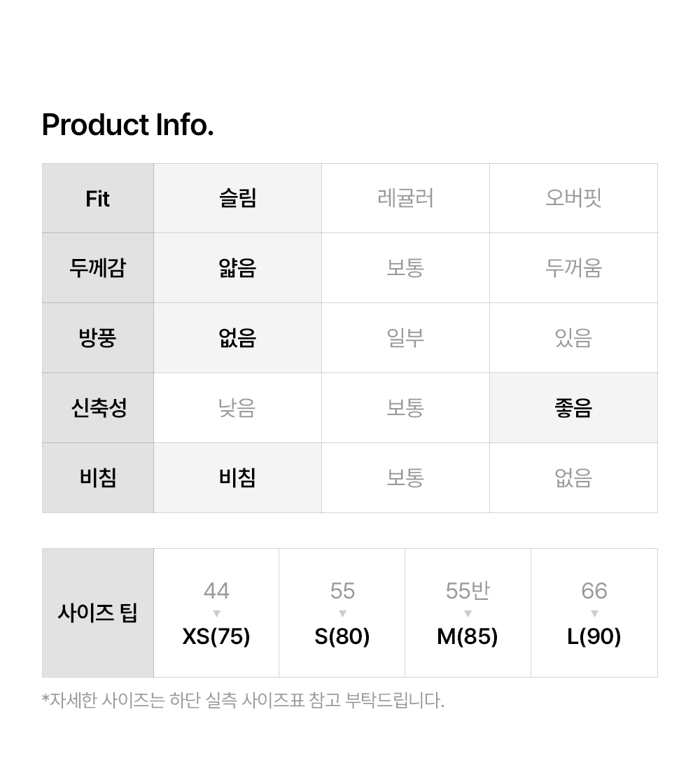The width and height of the screenshot is (700, 777).
Task: Choose 두꺼움 in the 두께감 row
Action: coord(573,268)
